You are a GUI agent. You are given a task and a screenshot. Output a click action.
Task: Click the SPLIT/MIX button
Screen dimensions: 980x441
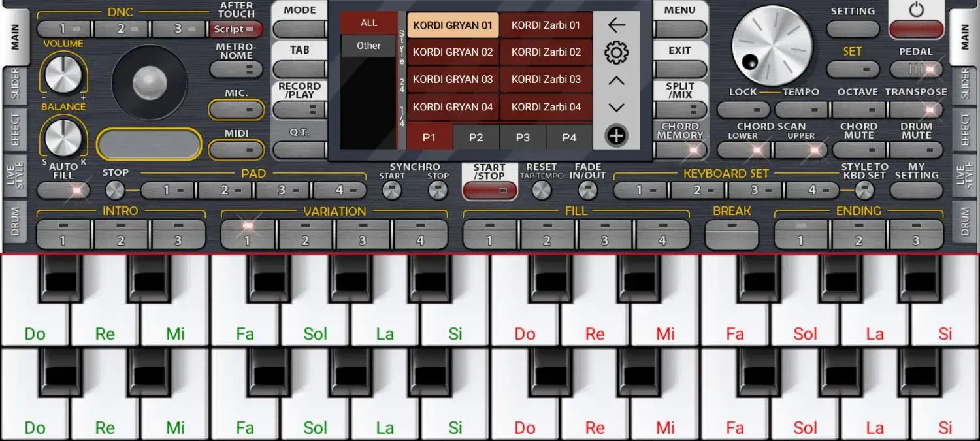[680, 110]
